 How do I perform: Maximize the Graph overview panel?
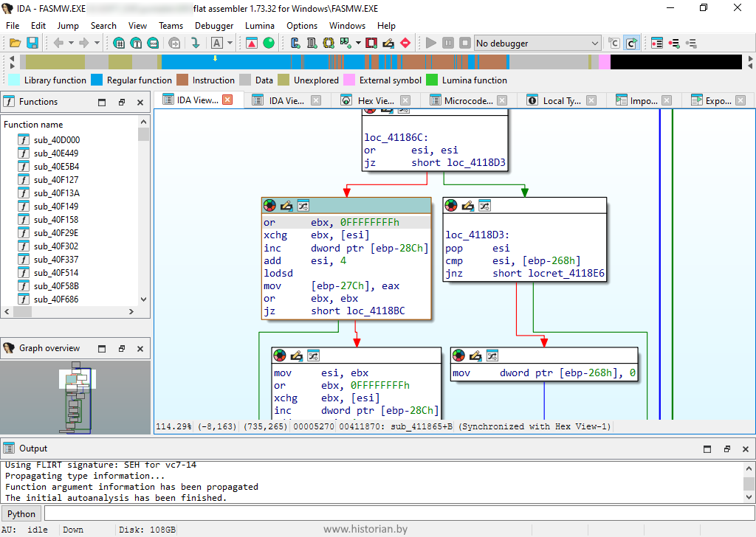102,349
